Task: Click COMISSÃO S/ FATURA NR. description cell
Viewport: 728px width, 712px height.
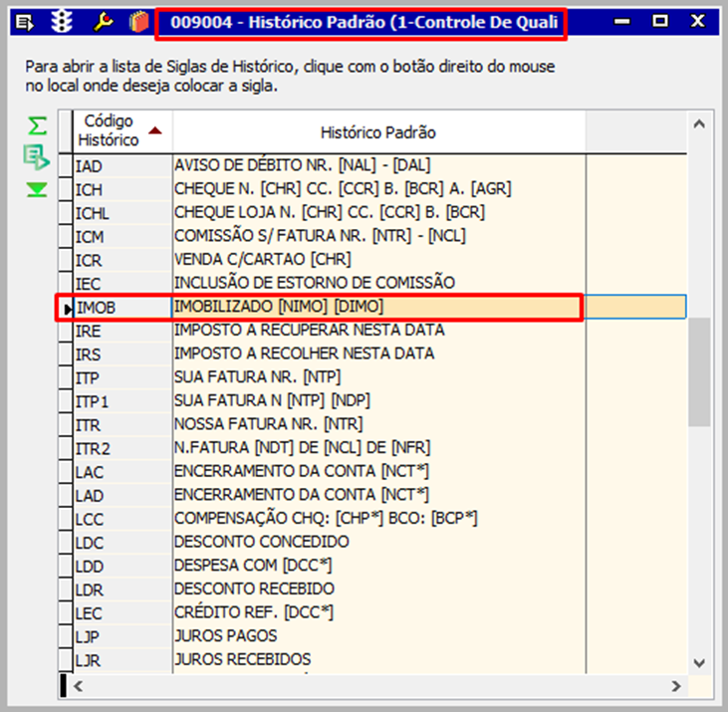Action: [x=378, y=236]
